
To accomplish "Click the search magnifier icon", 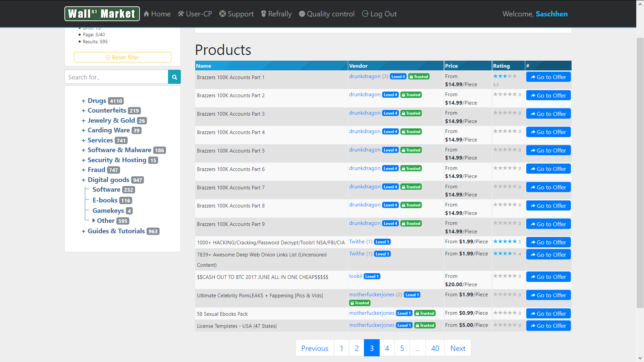I will [x=174, y=77].
